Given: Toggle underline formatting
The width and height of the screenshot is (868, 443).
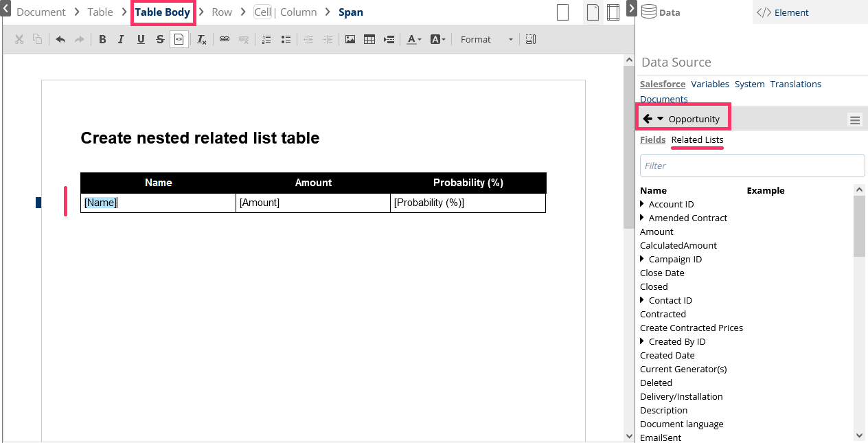Looking at the screenshot, I should (141, 40).
